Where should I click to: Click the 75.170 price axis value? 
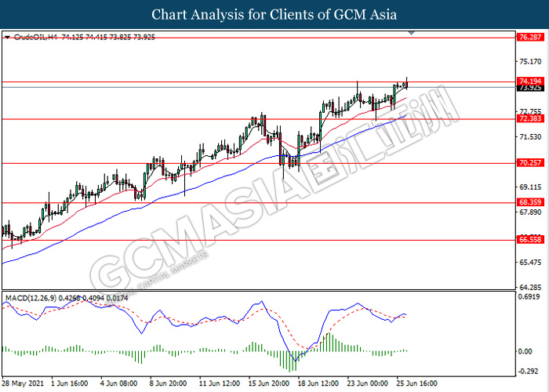click(x=530, y=62)
